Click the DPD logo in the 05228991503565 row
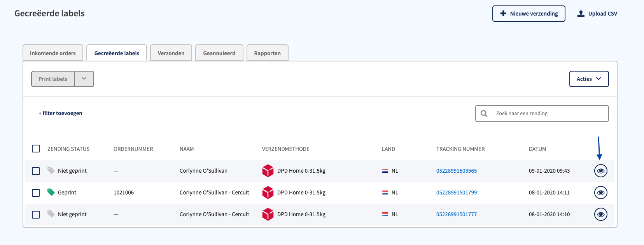Viewport: 644px width, 245px height. pyautogui.click(x=268, y=171)
